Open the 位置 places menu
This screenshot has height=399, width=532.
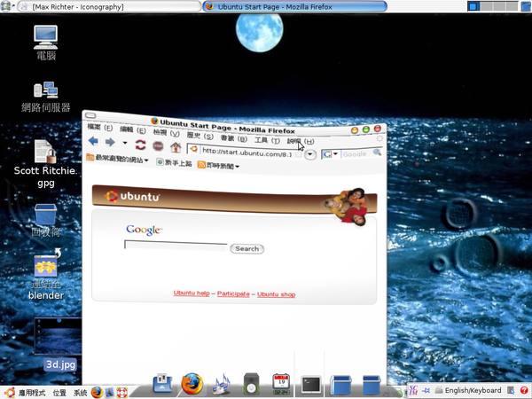point(59,393)
